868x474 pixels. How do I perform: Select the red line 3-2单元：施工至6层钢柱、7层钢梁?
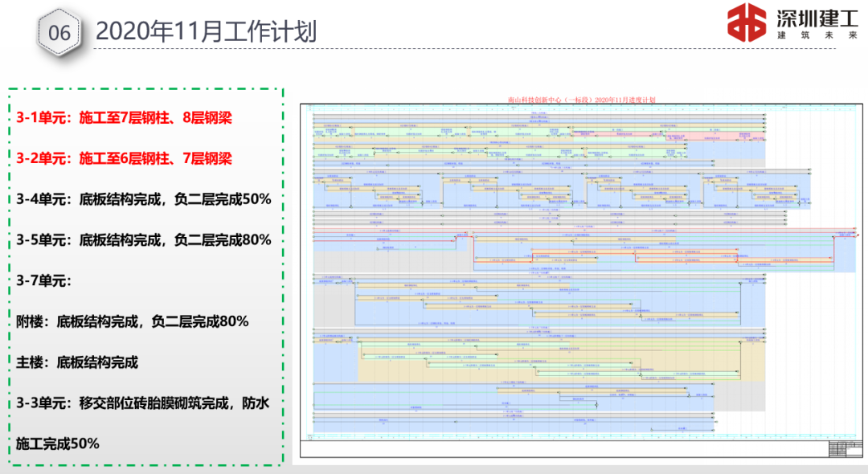click(x=124, y=158)
